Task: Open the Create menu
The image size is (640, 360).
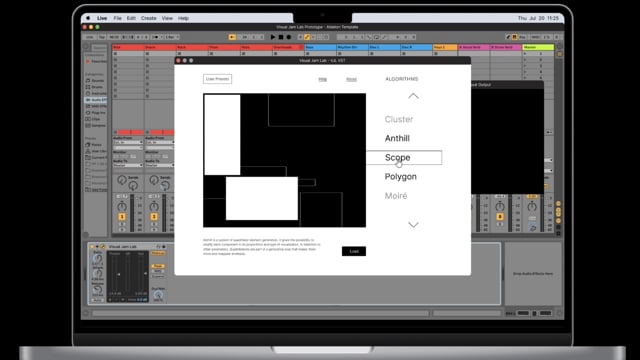Action: coord(149,18)
